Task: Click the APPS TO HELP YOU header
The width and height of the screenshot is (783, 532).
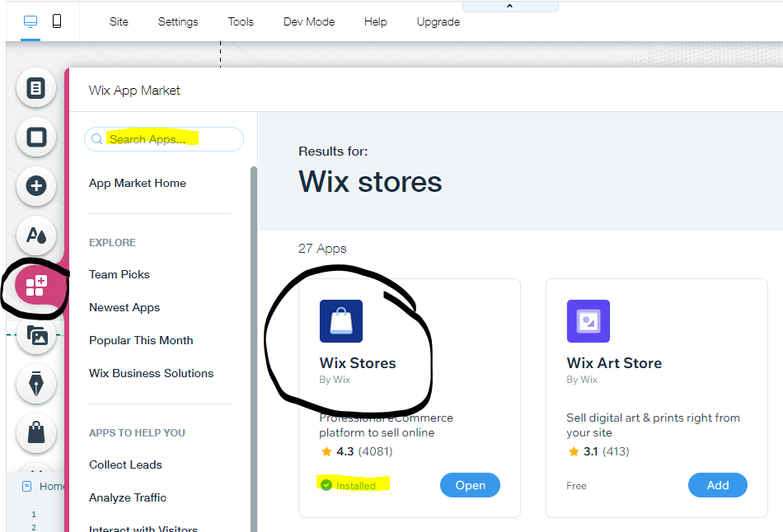Action: point(137,432)
